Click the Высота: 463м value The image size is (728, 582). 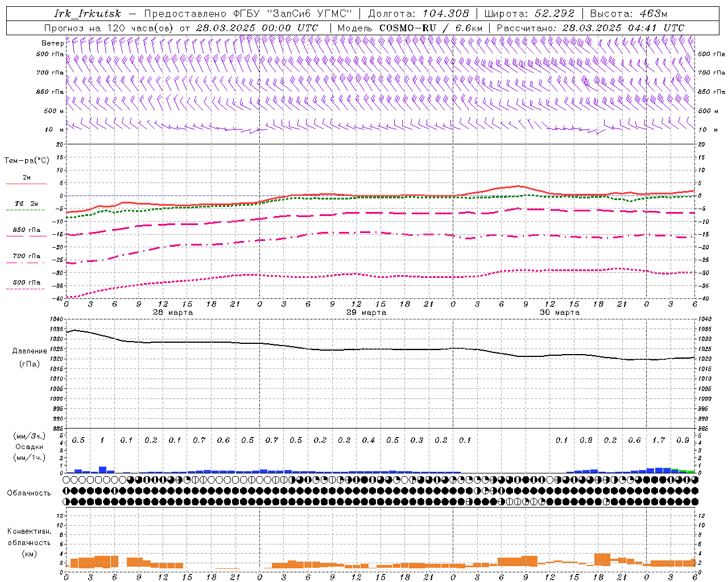[628, 14]
